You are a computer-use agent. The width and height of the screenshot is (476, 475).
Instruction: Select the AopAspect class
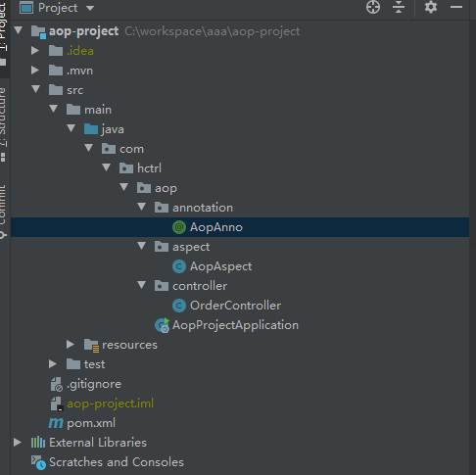[x=220, y=266]
